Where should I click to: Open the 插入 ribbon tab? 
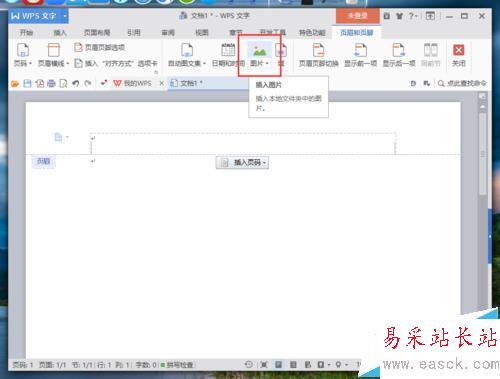click(x=60, y=32)
